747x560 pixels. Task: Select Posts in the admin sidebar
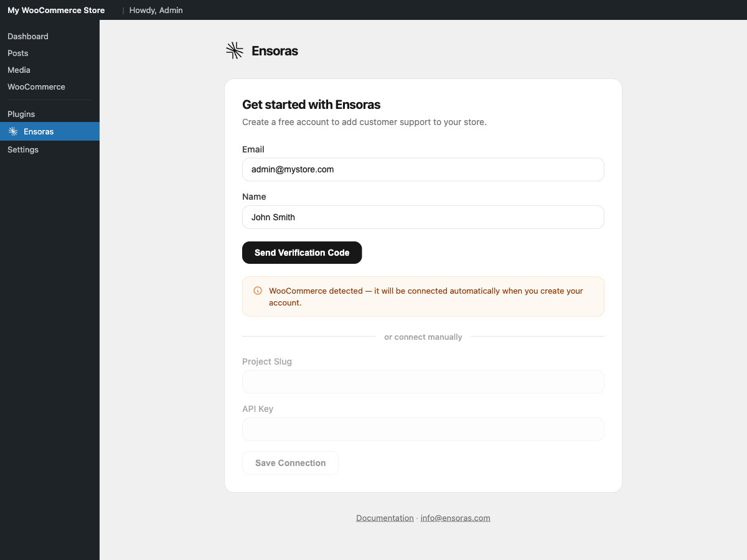coord(17,53)
